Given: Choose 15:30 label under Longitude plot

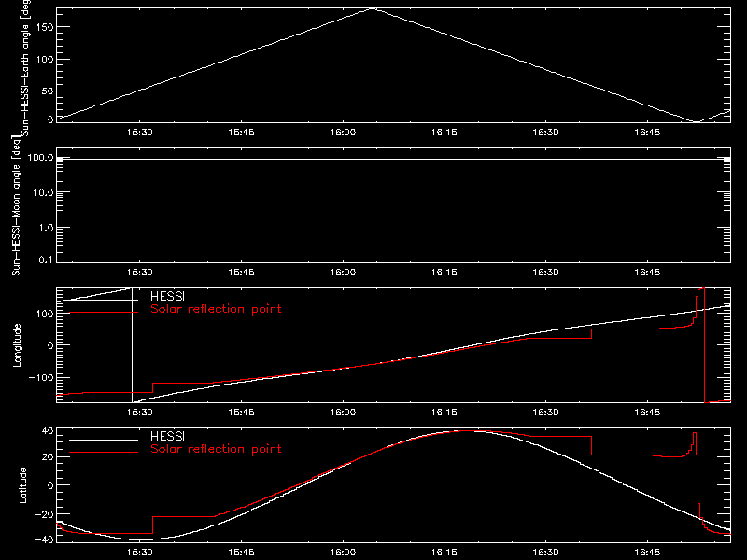Looking at the screenshot, I should pyautogui.click(x=139, y=413).
